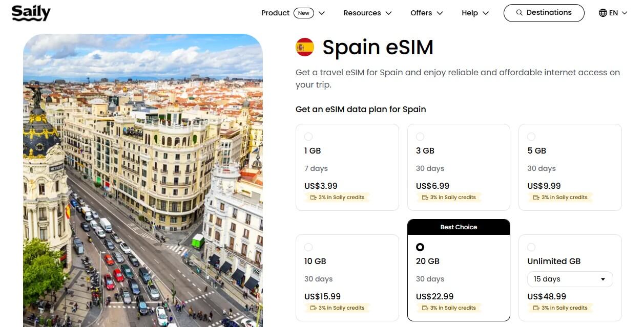Click the Best Choice banner on 20 GB plan
This screenshot has height=327, width=644.
(x=459, y=227)
